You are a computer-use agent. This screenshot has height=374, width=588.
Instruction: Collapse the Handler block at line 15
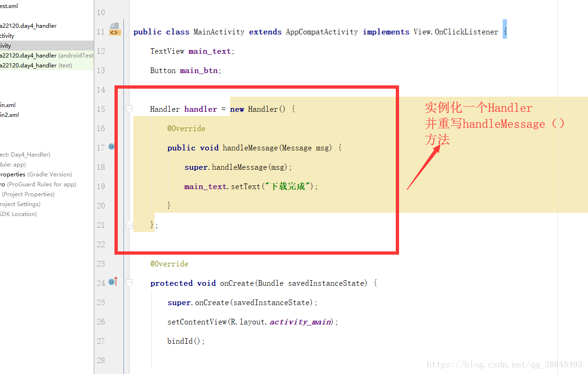coord(129,109)
